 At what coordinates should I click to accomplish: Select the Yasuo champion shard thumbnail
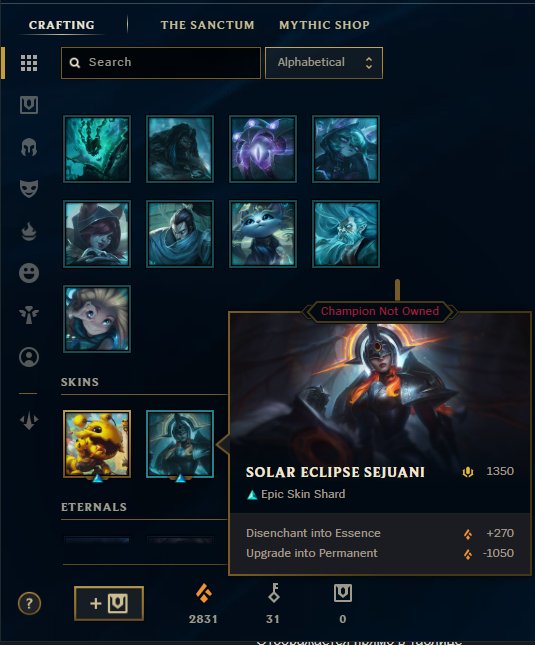point(180,234)
